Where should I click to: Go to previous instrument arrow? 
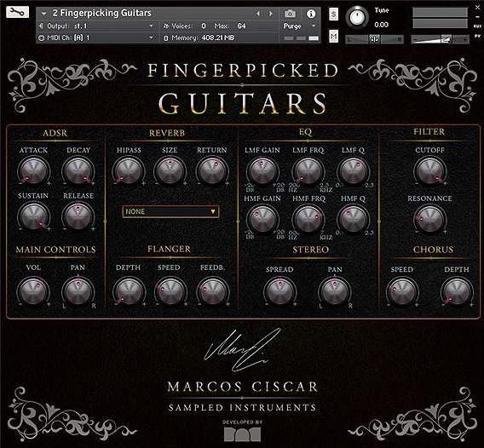[x=258, y=14]
